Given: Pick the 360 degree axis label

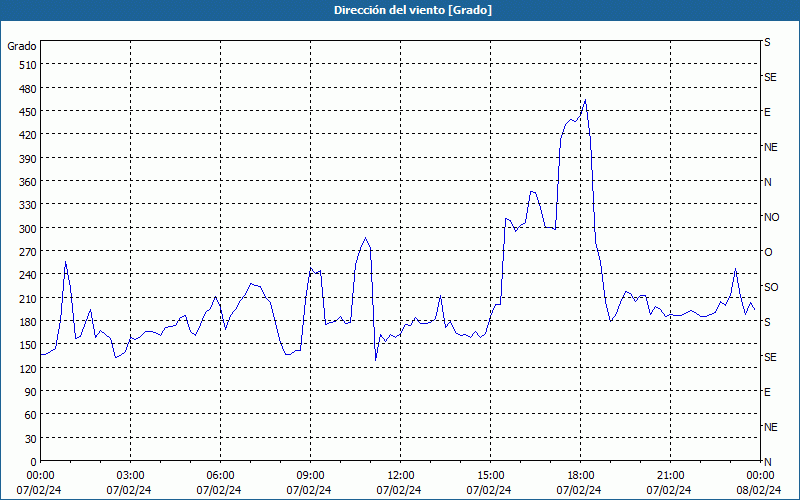Looking at the screenshot, I should 29,182.
